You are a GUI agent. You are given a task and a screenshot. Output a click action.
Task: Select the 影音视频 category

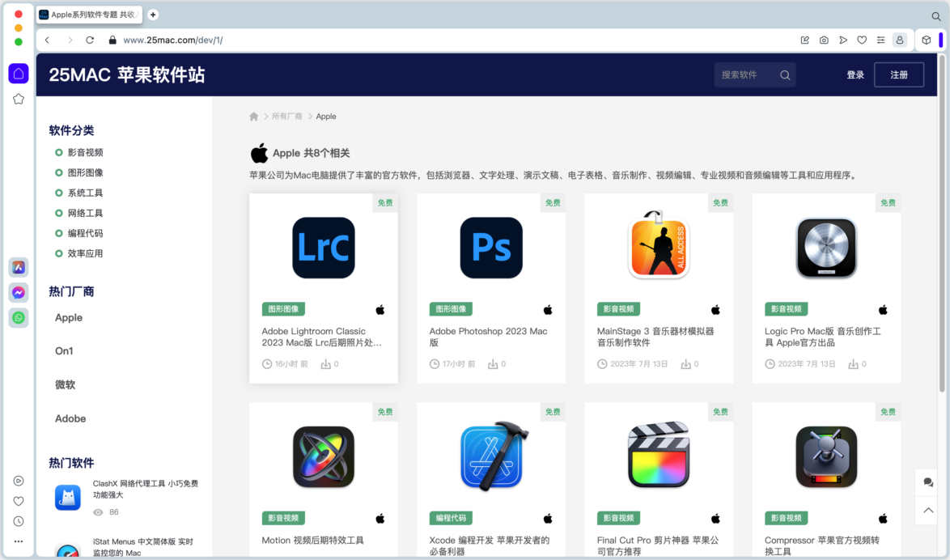pyautogui.click(x=86, y=152)
